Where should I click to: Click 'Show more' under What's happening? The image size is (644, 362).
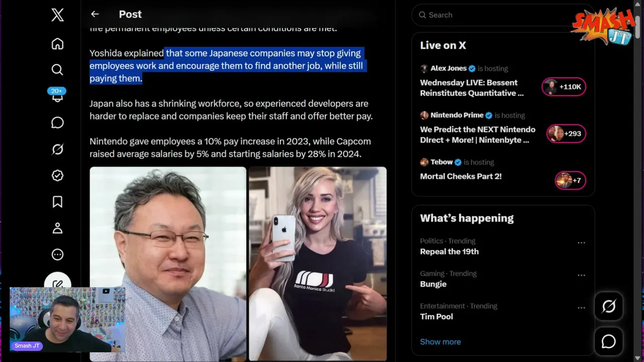pos(440,342)
